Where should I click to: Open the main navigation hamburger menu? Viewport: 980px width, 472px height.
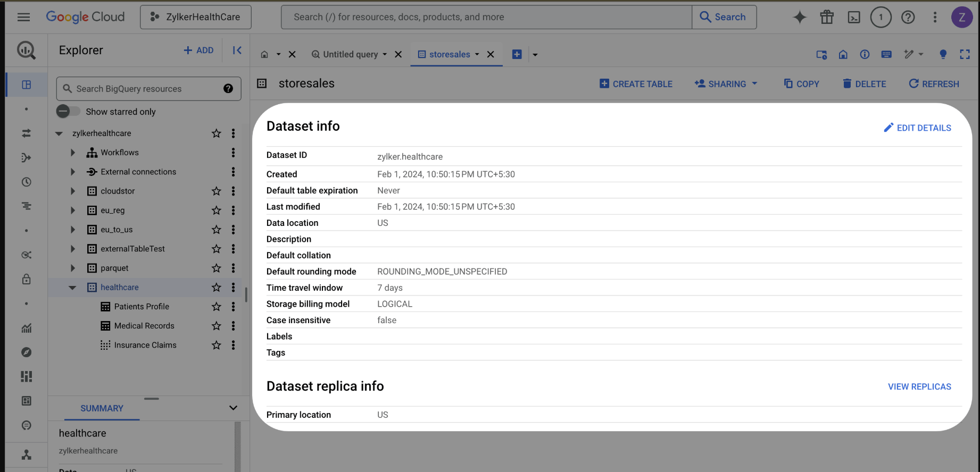23,18
